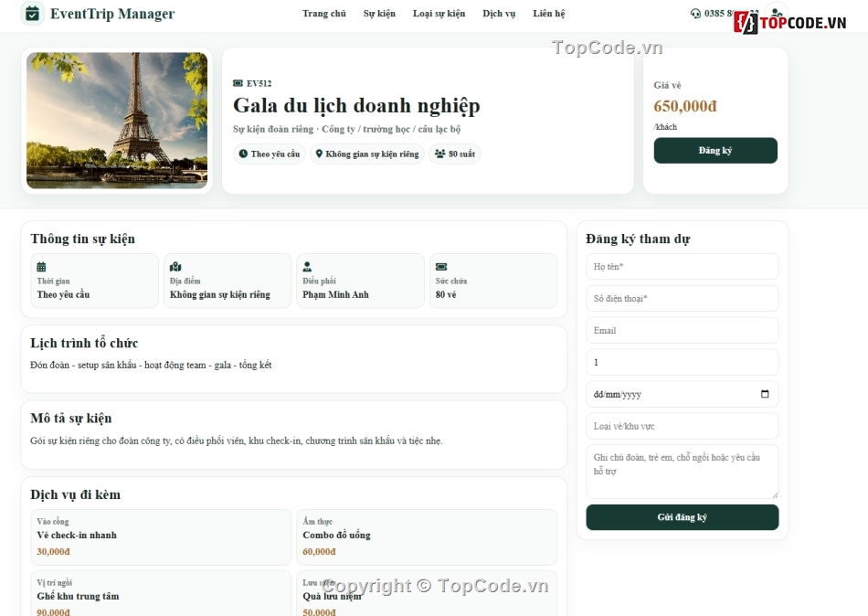Open the Liên hệ menu item

[x=548, y=14]
